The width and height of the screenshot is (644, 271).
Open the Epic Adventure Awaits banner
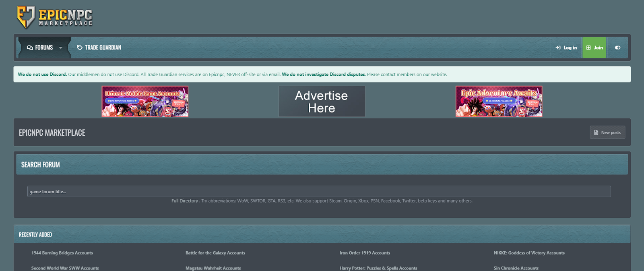click(499, 101)
